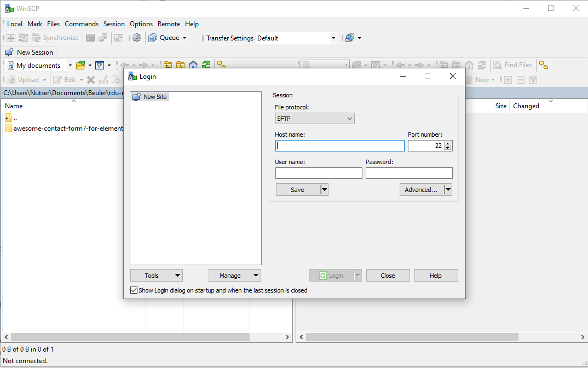Screen dimensions: 588x368
Task: Select the awesome-contact-form7-for-element folder
Action: [x=64, y=128]
